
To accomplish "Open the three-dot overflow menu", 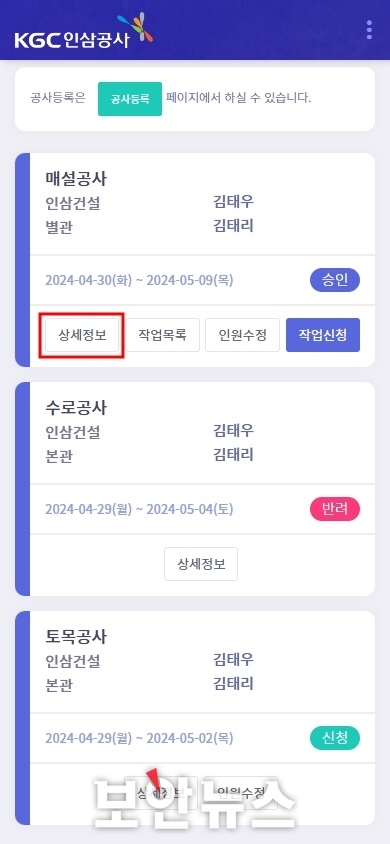I will point(369,30).
